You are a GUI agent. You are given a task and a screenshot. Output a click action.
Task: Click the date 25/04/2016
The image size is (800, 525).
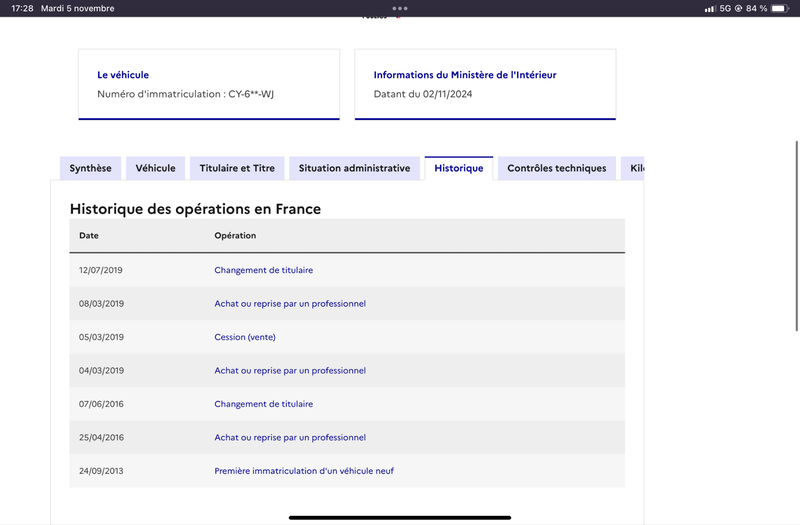click(101, 437)
